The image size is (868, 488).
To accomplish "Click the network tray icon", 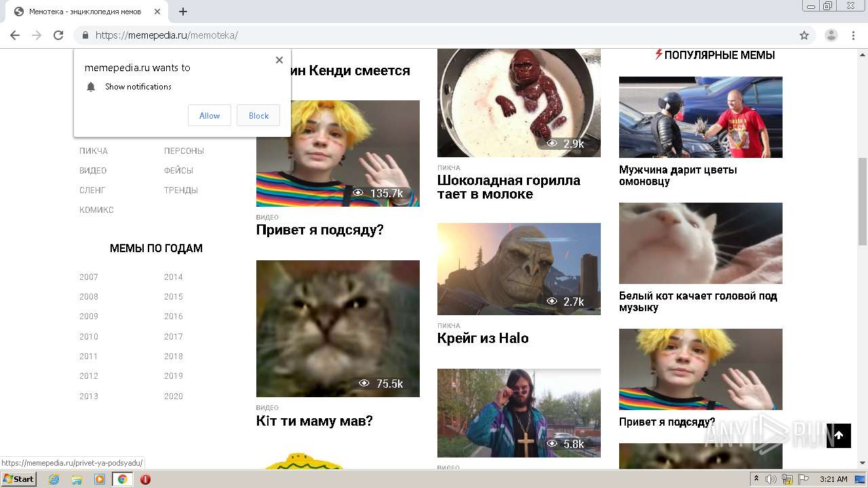I will click(x=787, y=479).
